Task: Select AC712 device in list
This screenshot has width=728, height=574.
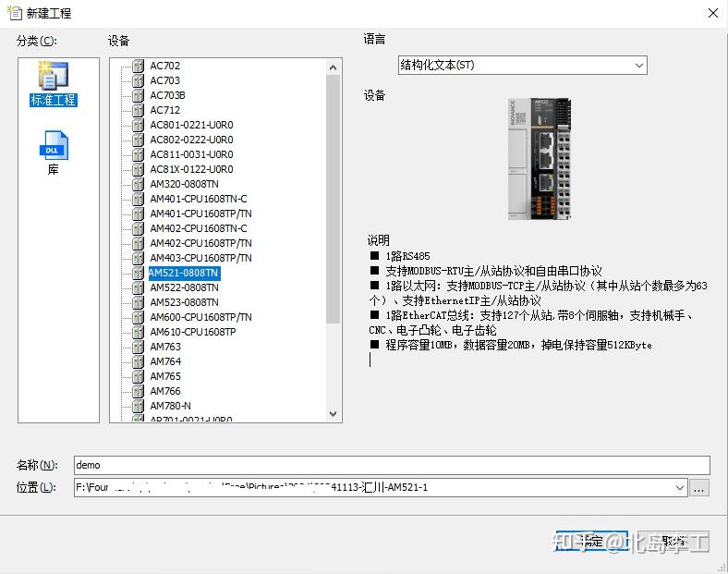Action: 164,110
